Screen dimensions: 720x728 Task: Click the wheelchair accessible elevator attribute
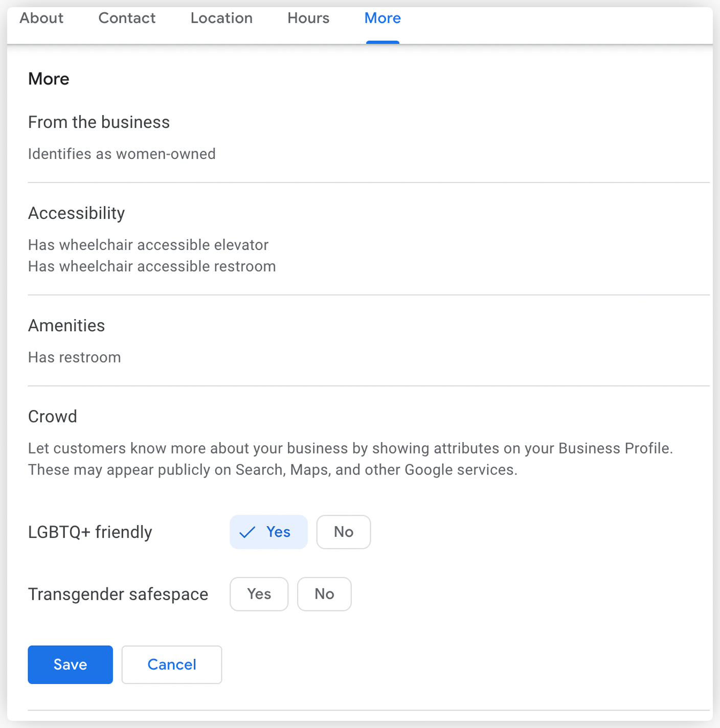[148, 245]
